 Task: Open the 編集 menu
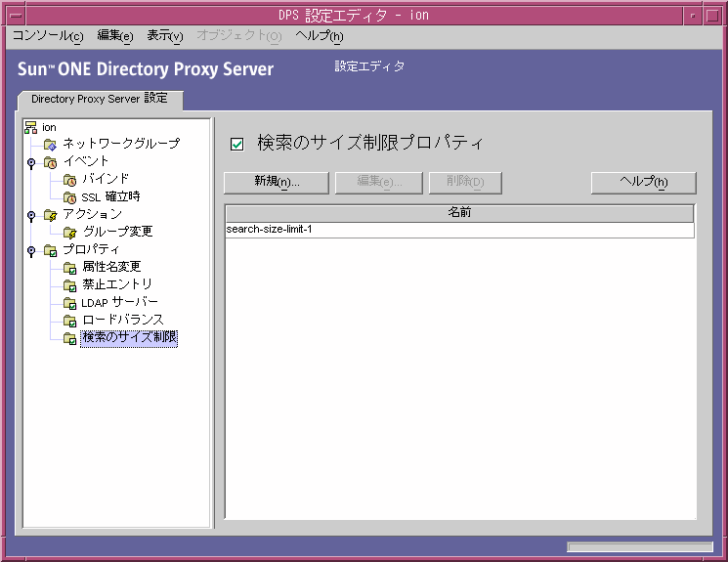[115, 36]
